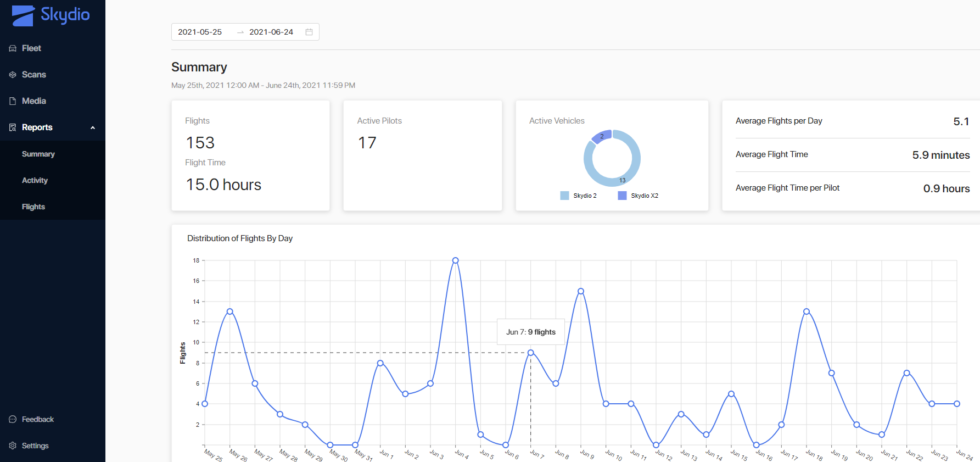Click the May 26 data point
The height and width of the screenshot is (462, 980).
point(230,311)
